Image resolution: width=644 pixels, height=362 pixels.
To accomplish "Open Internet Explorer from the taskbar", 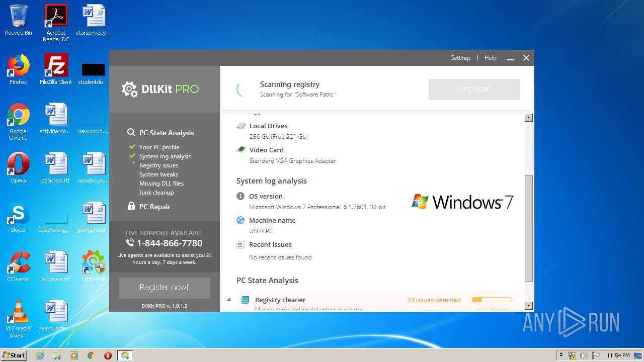I will click(x=40, y=355).
